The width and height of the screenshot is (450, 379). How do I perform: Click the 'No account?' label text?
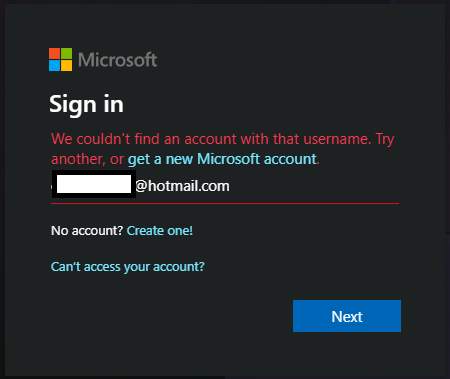click(87, 231)
